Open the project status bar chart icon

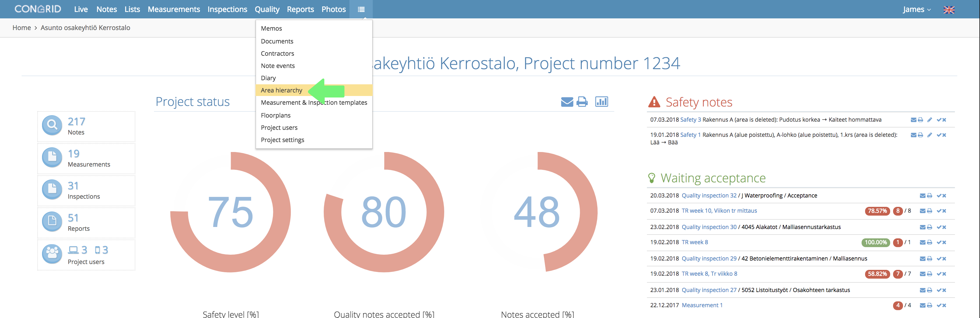click(x=601, y=102)
